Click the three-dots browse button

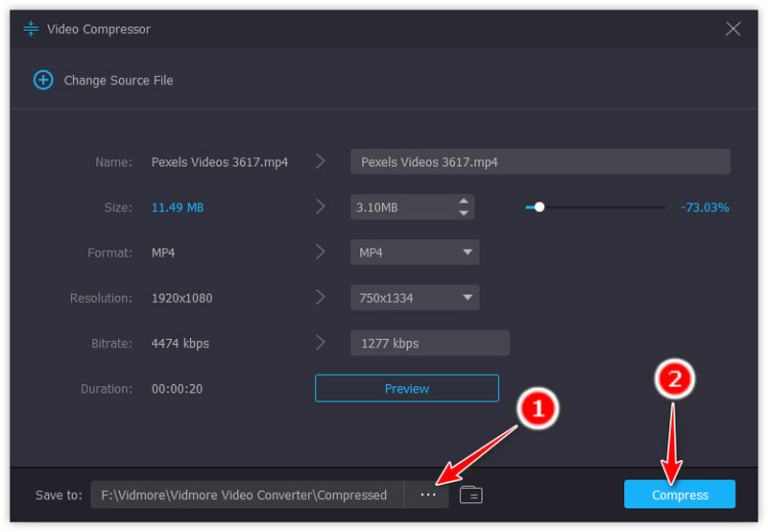[427, 495]
